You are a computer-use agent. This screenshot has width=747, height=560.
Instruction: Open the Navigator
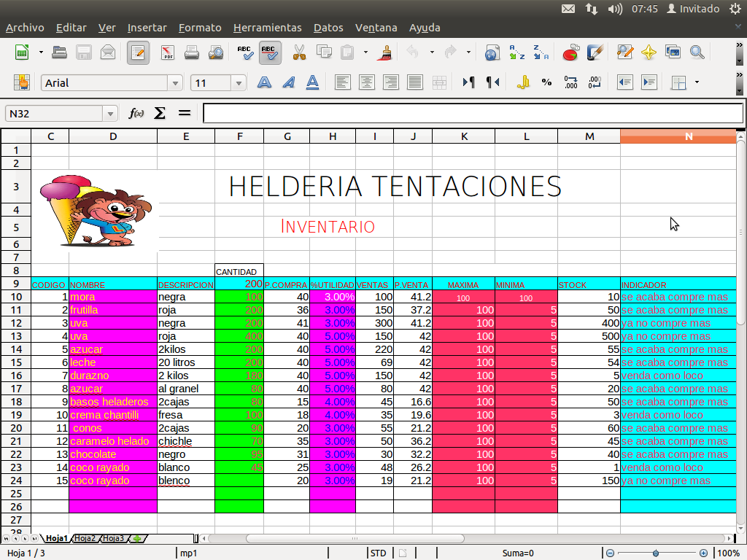649,52
